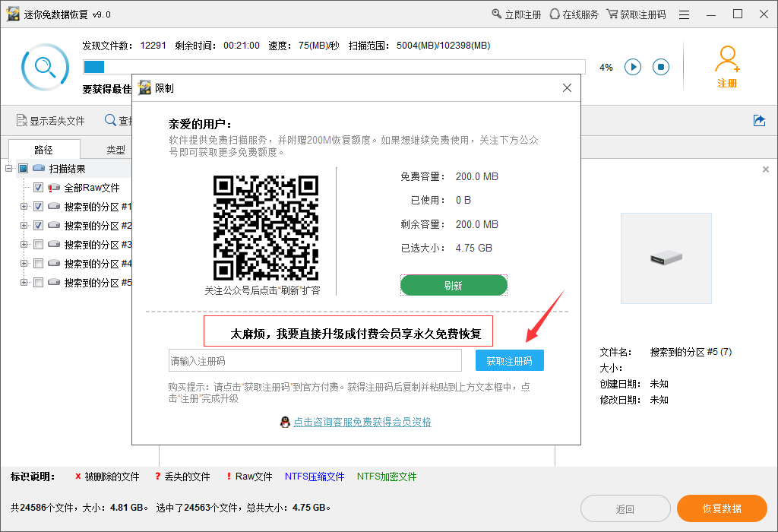778x532 pixels.
Task: Click the 请输入注册码 input field
Action: [315, 361]
